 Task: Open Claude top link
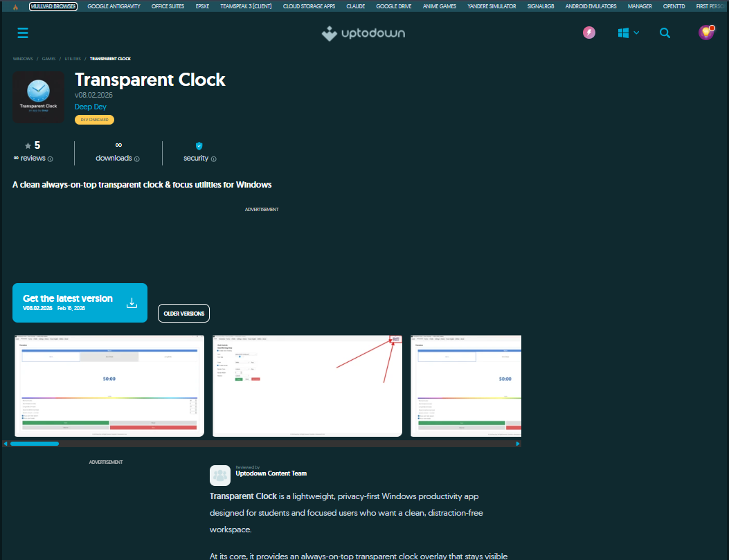pos(356,6)
